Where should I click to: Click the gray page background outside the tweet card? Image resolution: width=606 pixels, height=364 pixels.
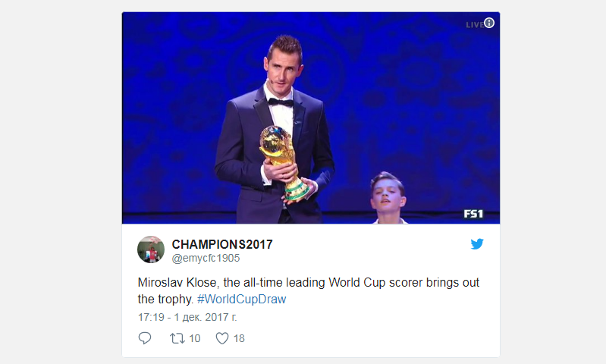(x=61, y=182)
